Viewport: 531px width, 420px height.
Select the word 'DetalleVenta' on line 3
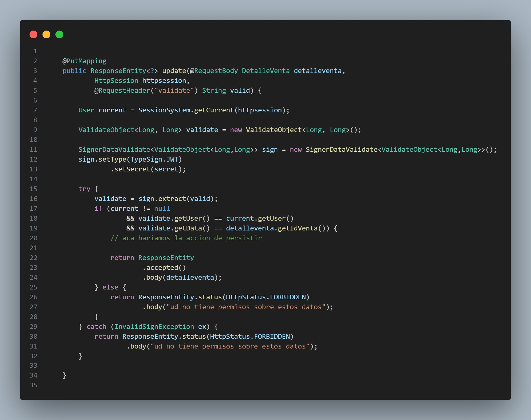pyautogui.click(x=266, y=71)
